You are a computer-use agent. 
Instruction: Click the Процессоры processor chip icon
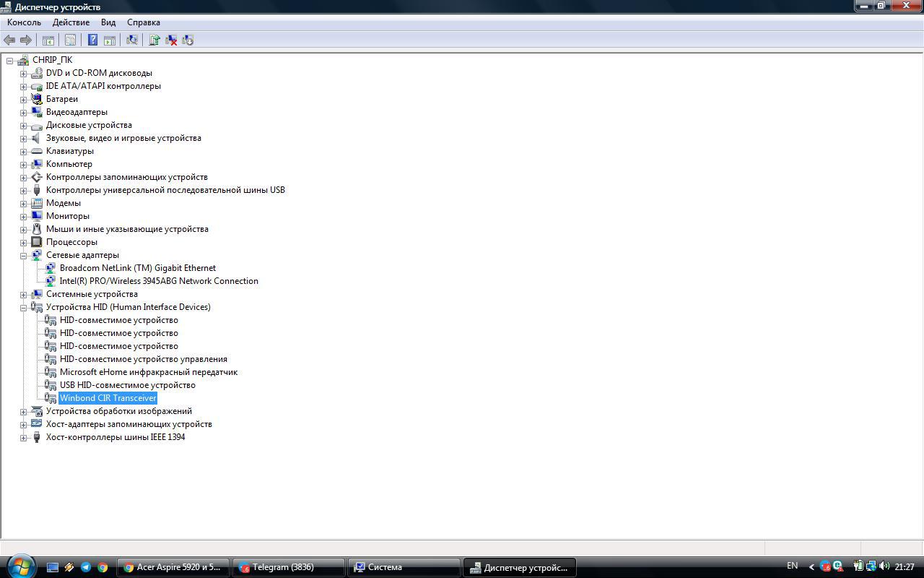click(37, 242)
